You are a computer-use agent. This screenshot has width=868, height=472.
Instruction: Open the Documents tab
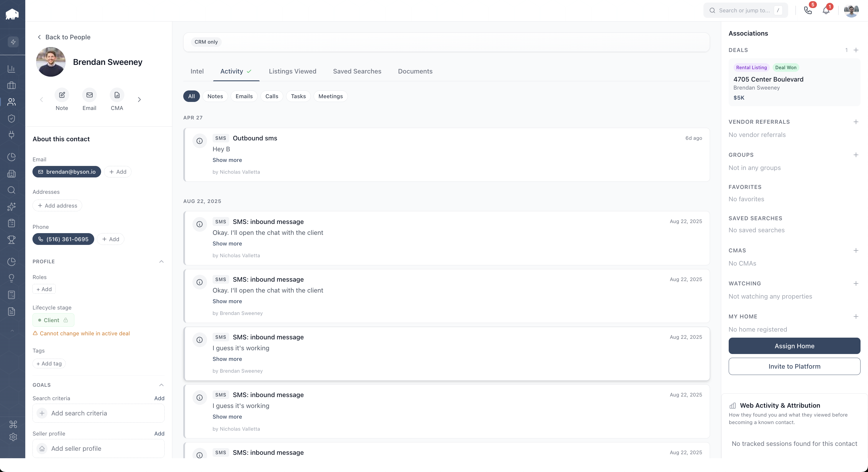tap(415, 71)
